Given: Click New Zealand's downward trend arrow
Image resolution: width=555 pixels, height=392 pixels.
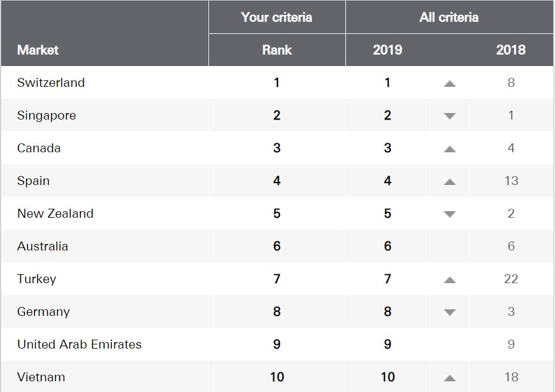Looking at the screenshot, I should pos(450,214).
